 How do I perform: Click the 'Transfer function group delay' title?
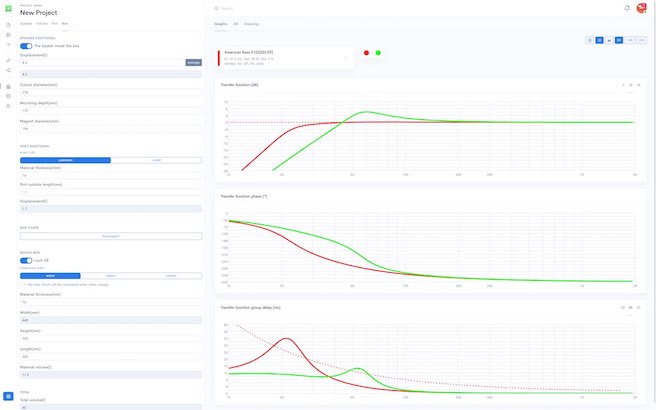[251, 308]
